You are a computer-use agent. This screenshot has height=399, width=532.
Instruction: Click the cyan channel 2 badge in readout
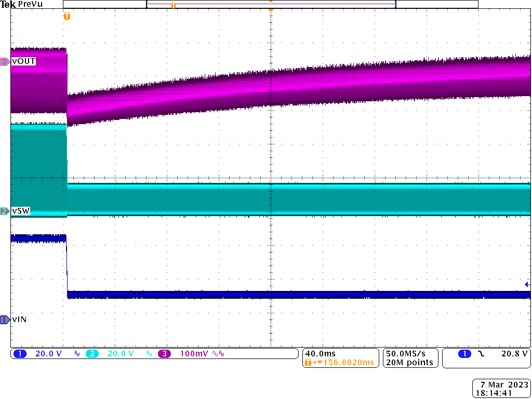92,354
